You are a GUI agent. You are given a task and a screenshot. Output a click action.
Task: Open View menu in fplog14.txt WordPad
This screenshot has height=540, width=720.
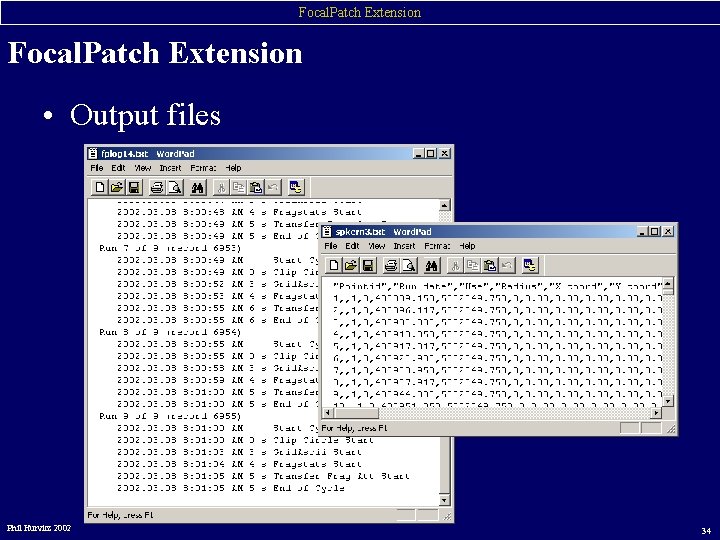(x=142, y=168)
